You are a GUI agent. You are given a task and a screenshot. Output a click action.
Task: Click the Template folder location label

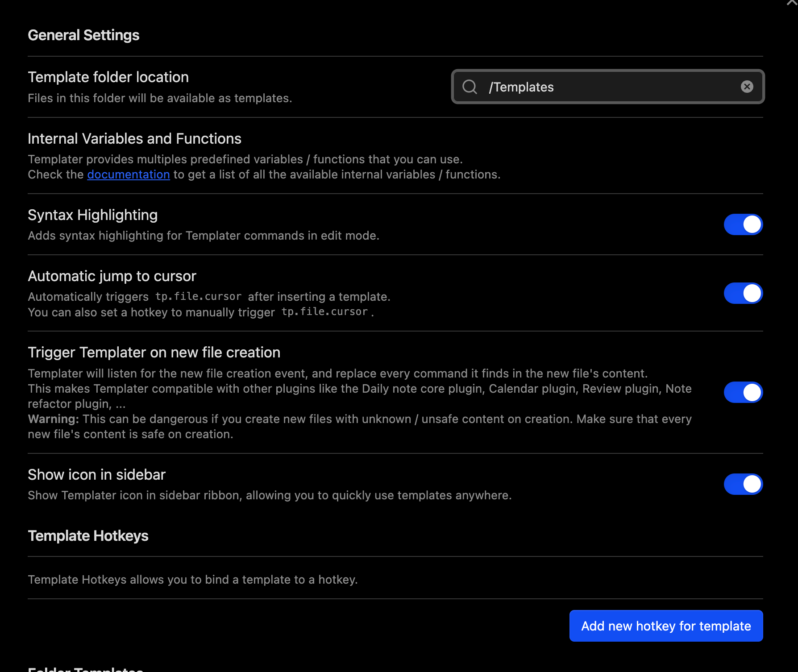coord(108,77)
